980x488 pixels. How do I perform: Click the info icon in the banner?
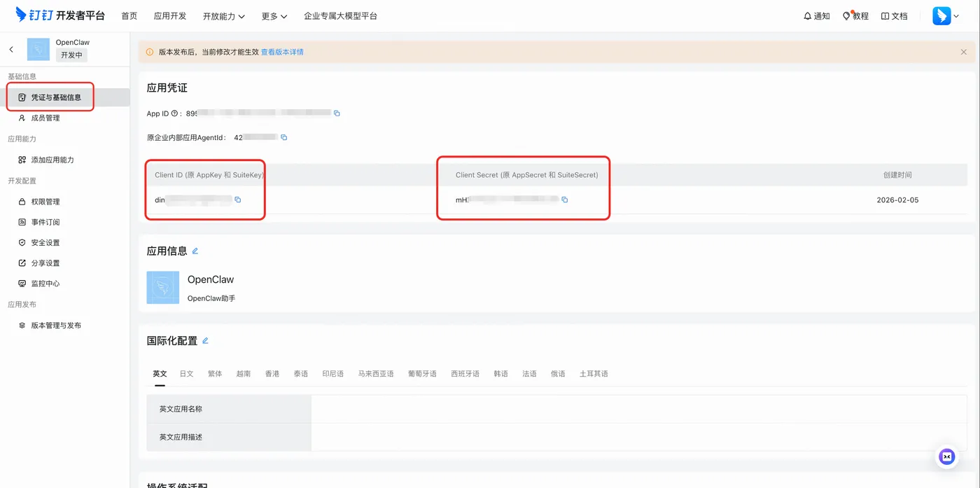[150, 52]
